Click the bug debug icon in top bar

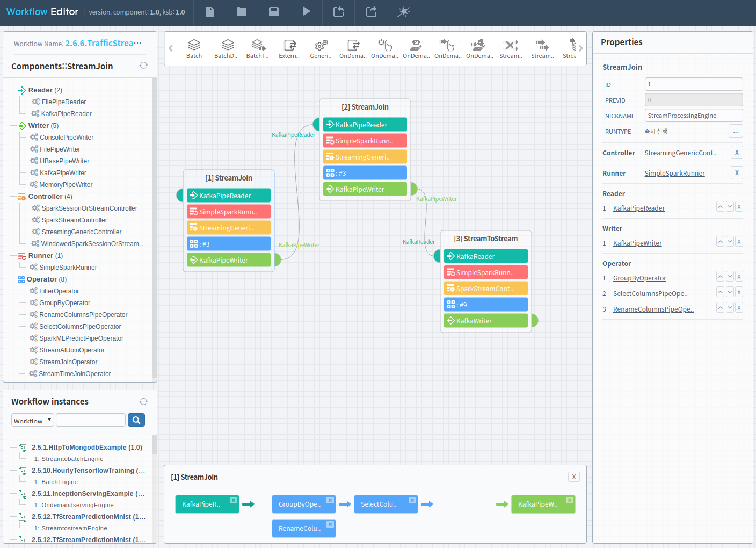(403, 12)
